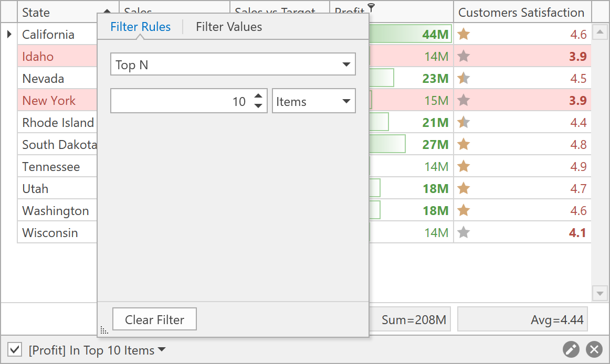
Task: Select the Idaho state cell
Action: coord(57,57)
